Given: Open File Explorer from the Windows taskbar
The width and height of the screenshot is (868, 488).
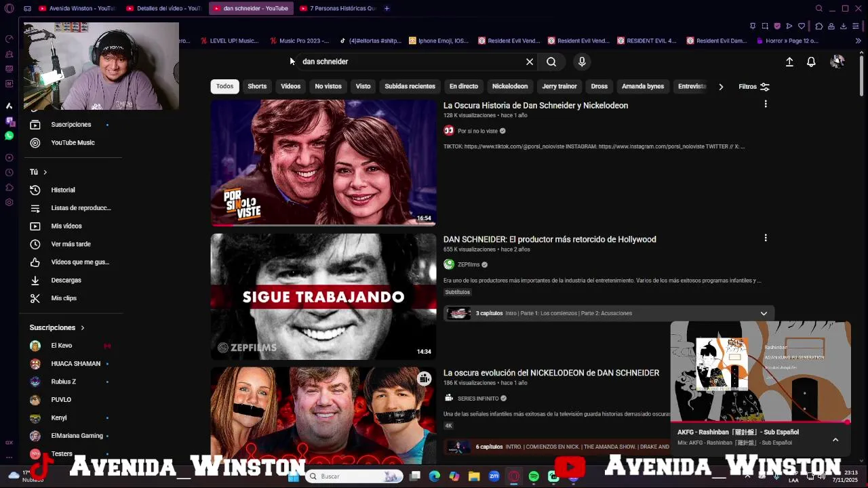Looking at the screenshot, I should click(x=474, y=476).
